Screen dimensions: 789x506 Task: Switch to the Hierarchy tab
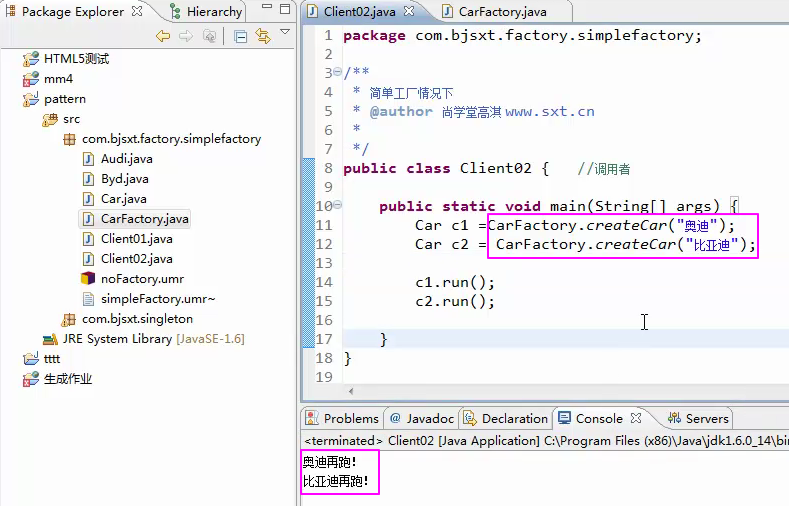click(x=206, y=12)
